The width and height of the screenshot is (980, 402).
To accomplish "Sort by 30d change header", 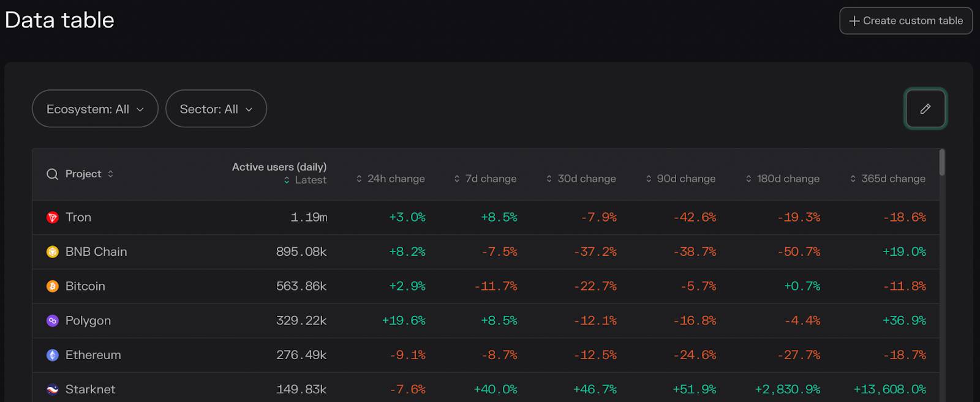I will tap(587, 179).
